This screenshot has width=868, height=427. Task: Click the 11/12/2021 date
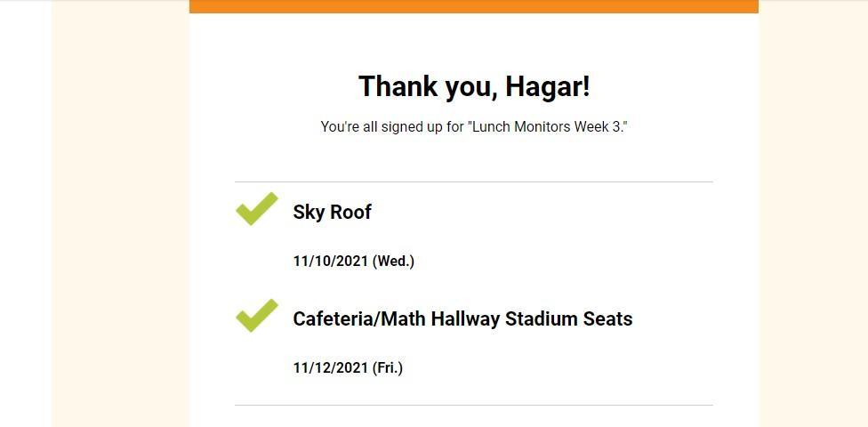330,367
